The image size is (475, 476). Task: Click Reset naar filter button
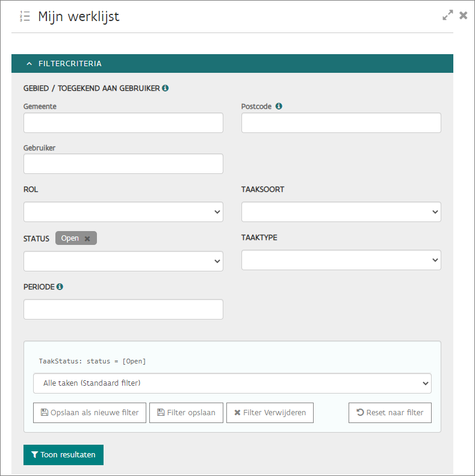390,413
